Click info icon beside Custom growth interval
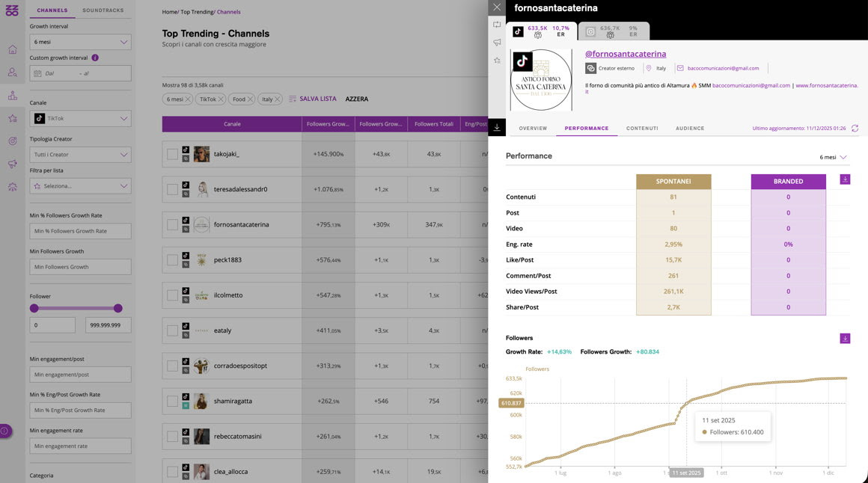This screenshot has width=868, height=483. click(95, 58)
